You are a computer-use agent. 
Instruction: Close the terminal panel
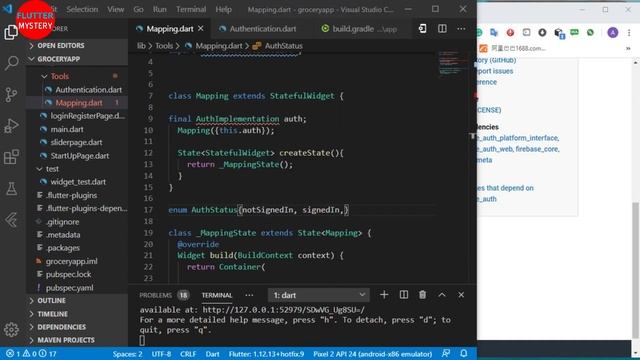click(461, 295)
